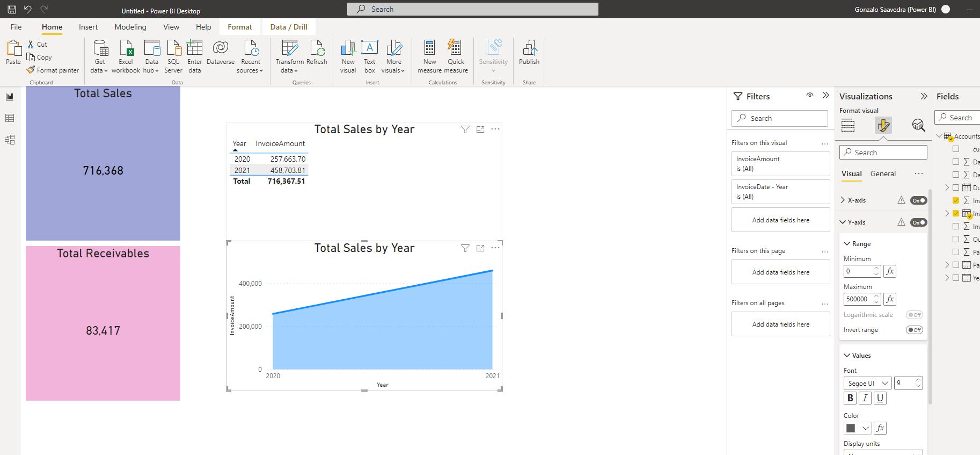Click the Redo arrow icon
The image size is (980, 455).
(x=45, y=9)
